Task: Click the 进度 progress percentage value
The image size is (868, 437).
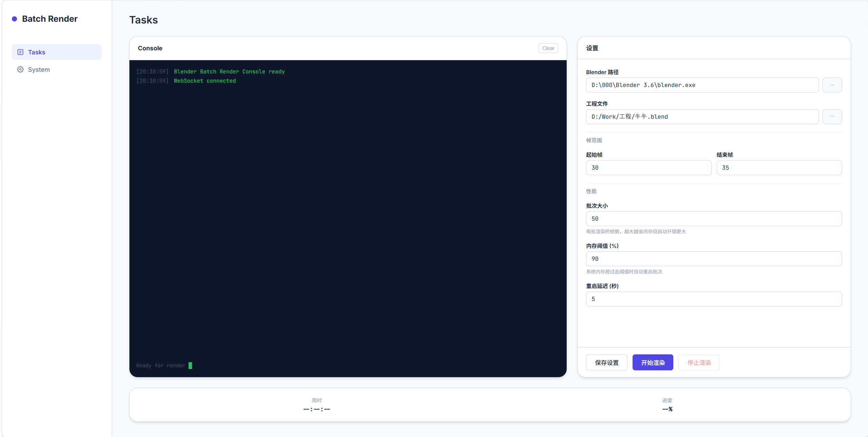Action: pos(667,409)
